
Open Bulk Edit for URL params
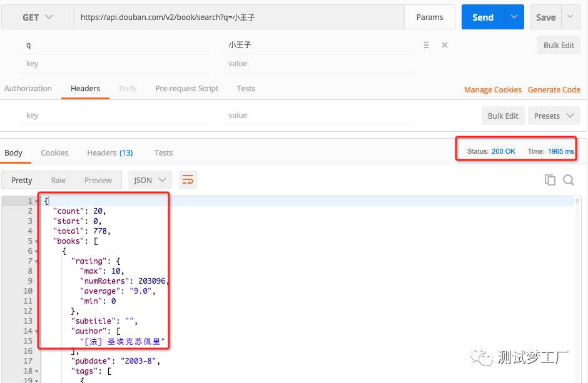coord(559,46)
